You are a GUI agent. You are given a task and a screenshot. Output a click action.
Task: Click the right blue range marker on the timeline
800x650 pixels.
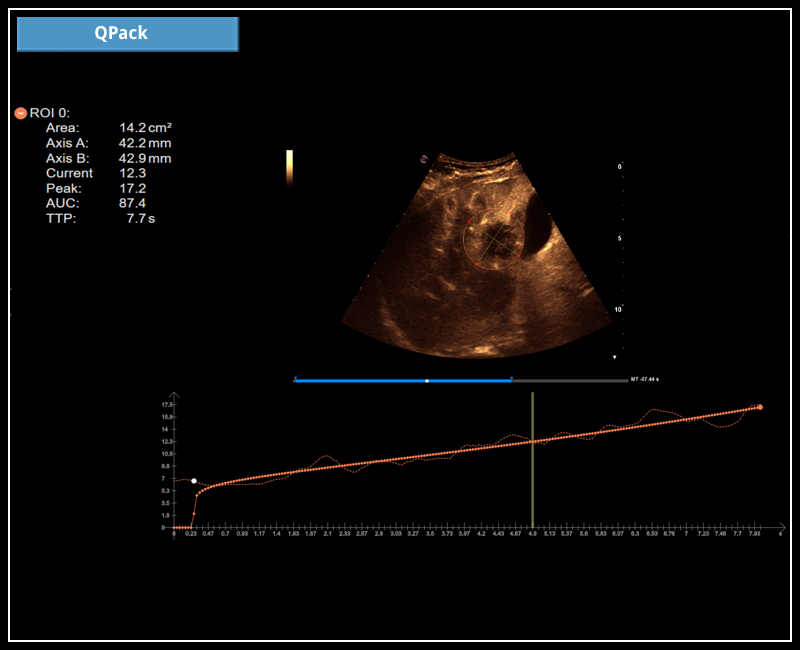(x=512, y=380)
